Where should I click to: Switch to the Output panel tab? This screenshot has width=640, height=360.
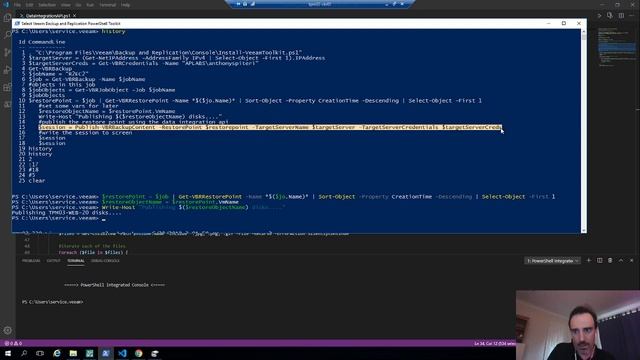click(x=53, y=260)
